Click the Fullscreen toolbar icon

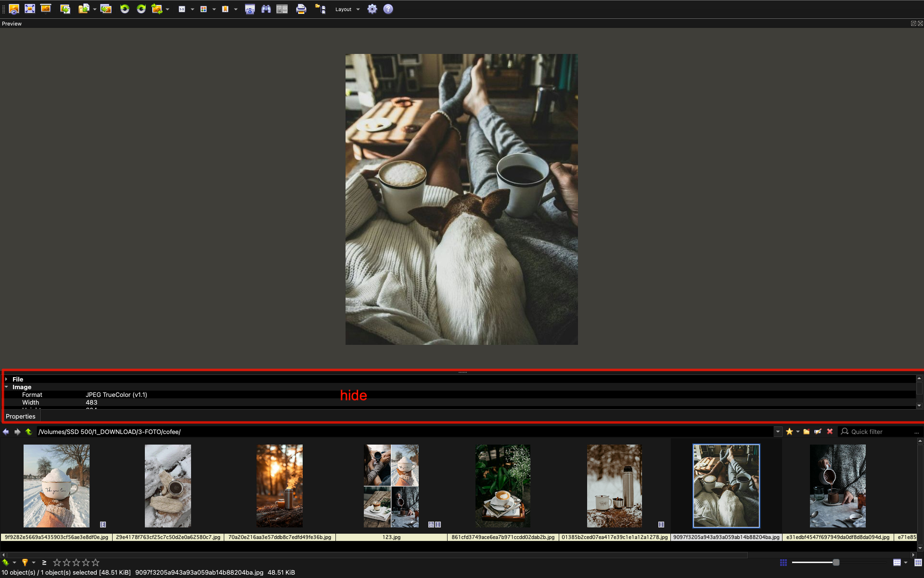point(30,9)
